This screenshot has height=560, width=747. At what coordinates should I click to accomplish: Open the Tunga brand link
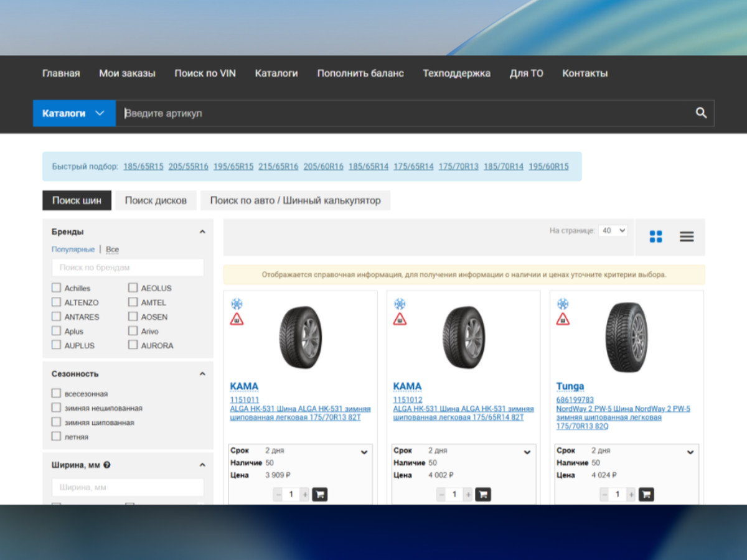(x=570, y=386)
